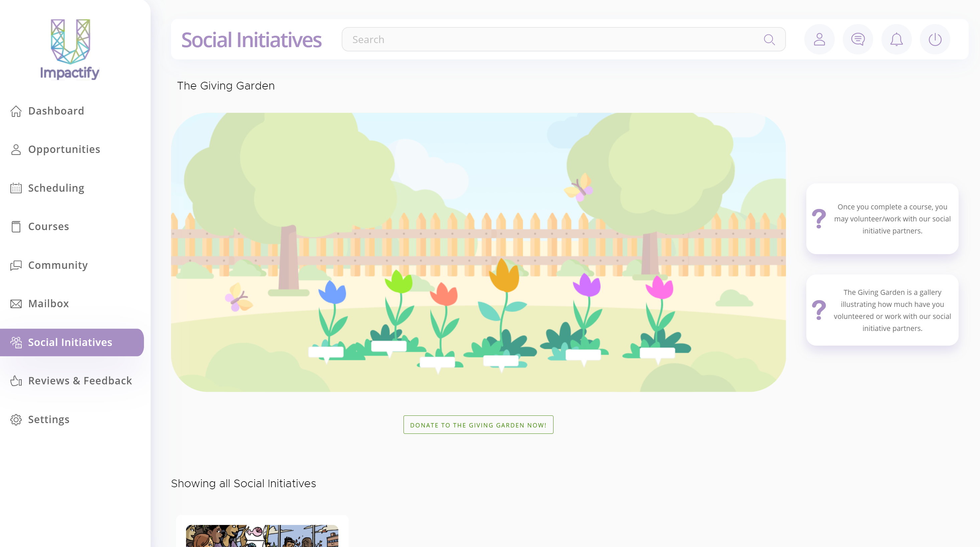Go to the Dashboard menu item
The image size is (980, 547).
[56, 111]
